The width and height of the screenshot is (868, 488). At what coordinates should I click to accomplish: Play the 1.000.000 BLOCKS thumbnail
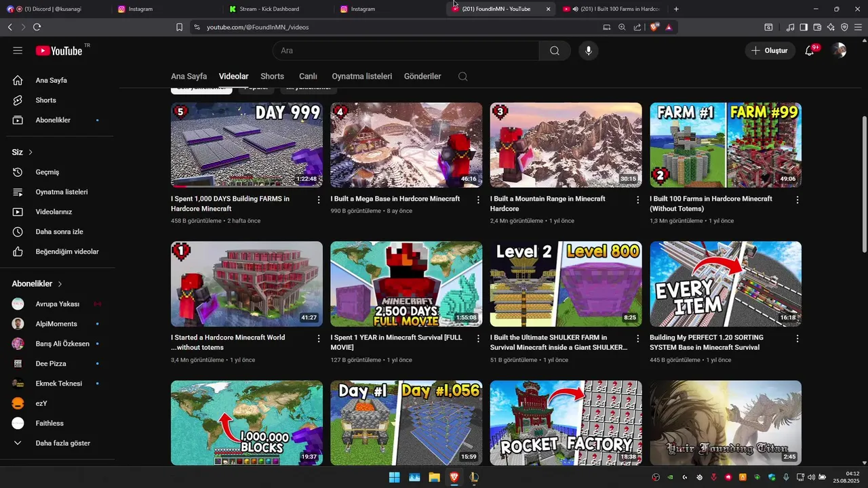[x=247, y=423]
